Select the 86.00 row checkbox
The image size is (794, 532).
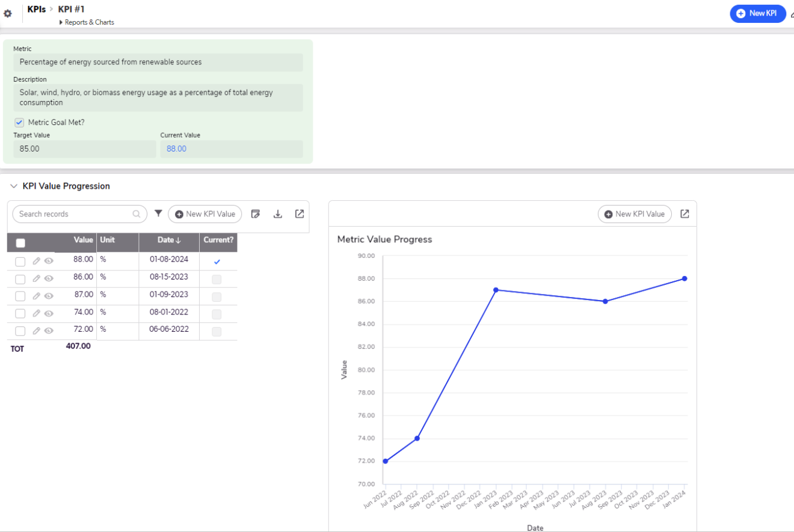[x=20, y=279]
